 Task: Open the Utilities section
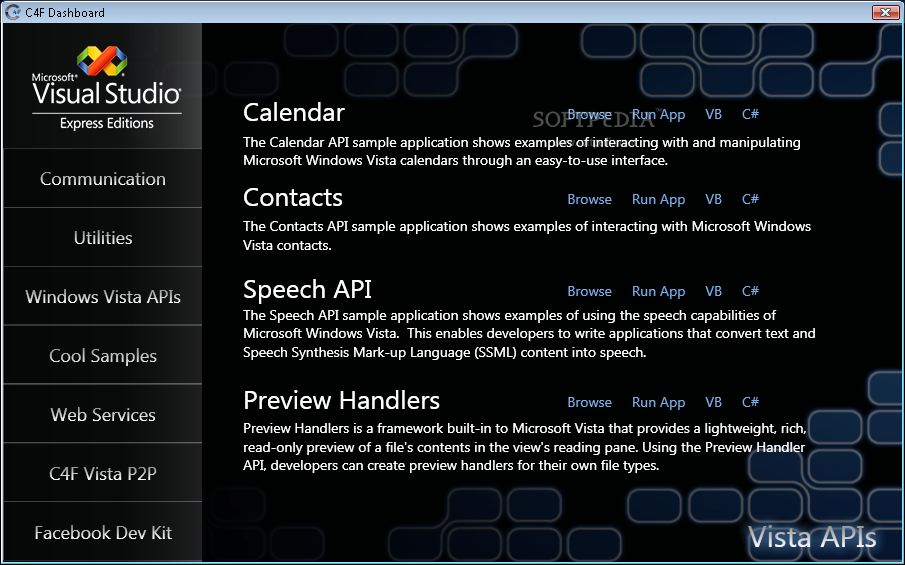(103, 237)
